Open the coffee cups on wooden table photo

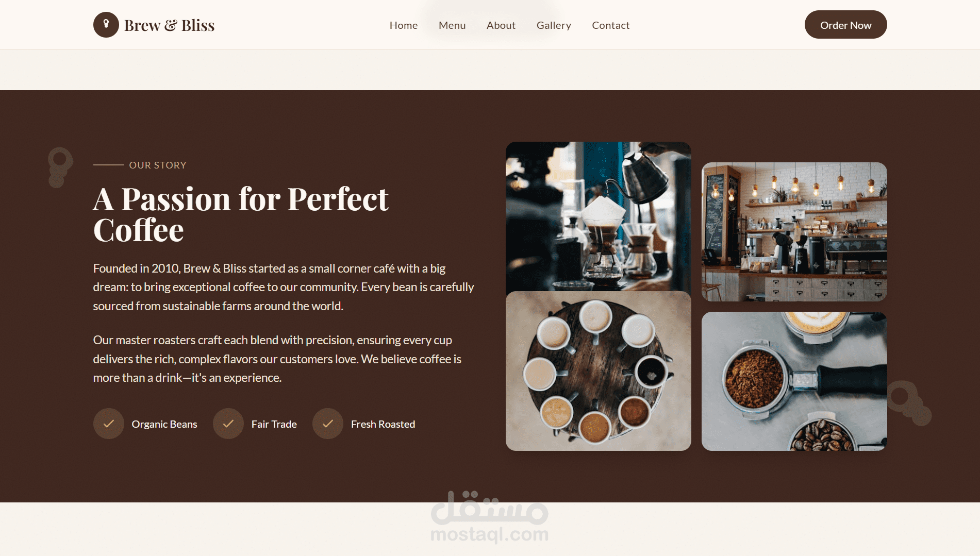599,371
